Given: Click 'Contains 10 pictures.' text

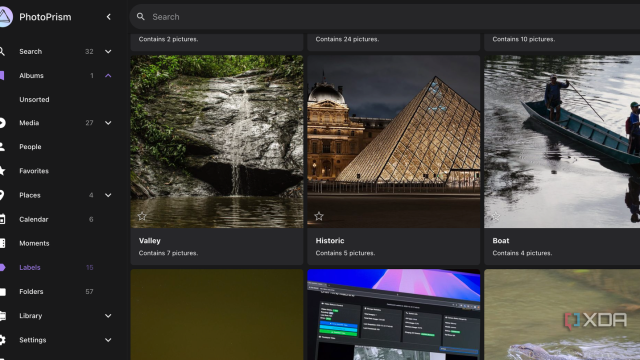Looking at the screenshot, I should tap(524, 39).
